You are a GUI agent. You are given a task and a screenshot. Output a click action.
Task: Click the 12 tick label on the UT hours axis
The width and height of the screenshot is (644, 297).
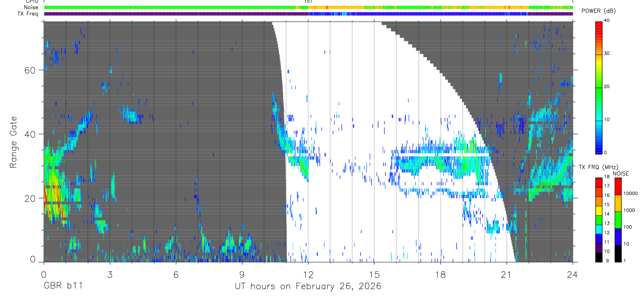pyautogui.click(x=308, y=273)
